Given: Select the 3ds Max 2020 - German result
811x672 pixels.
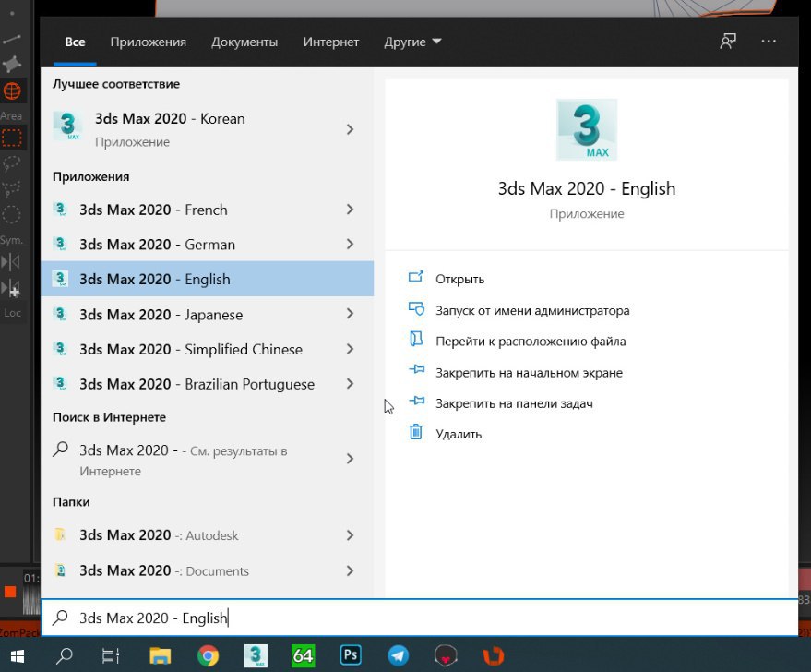Looking at the screenshot, I should tap(207, 244).
